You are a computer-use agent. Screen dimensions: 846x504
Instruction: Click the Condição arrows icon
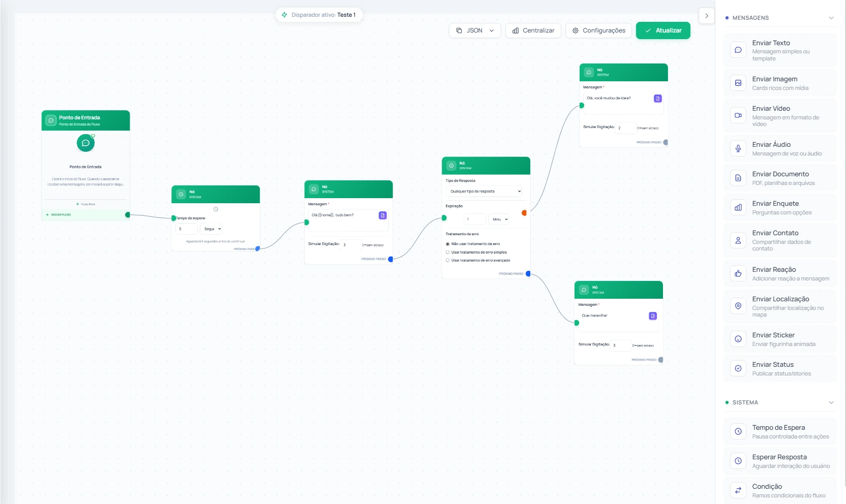pyautogui.click(x=738, y=490)
